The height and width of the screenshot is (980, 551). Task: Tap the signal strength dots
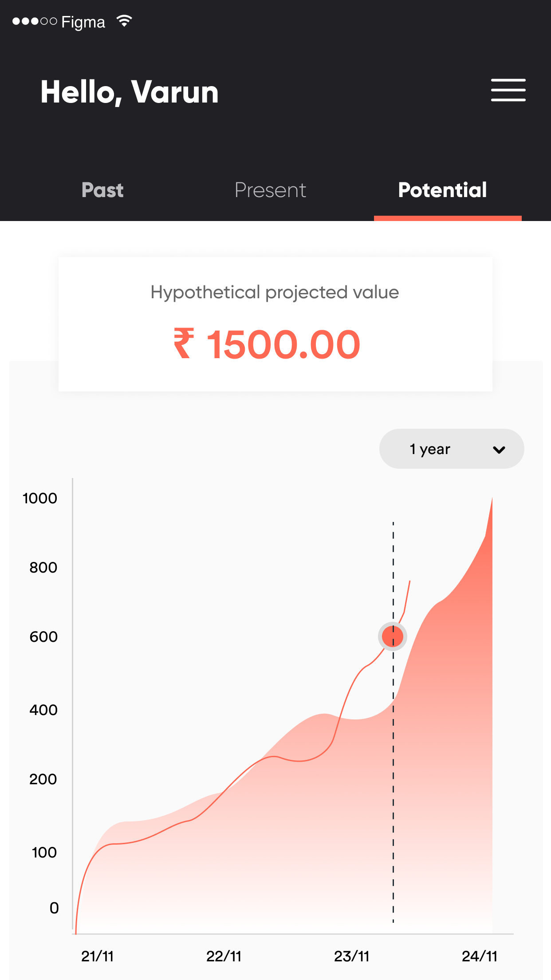(35, 21)
